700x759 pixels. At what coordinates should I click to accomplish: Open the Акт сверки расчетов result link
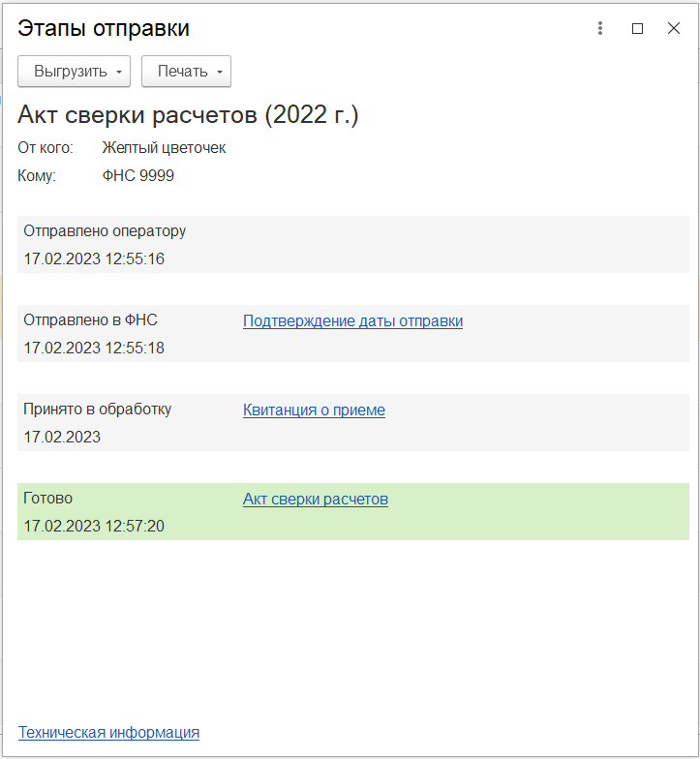click(x=315, y=500)
